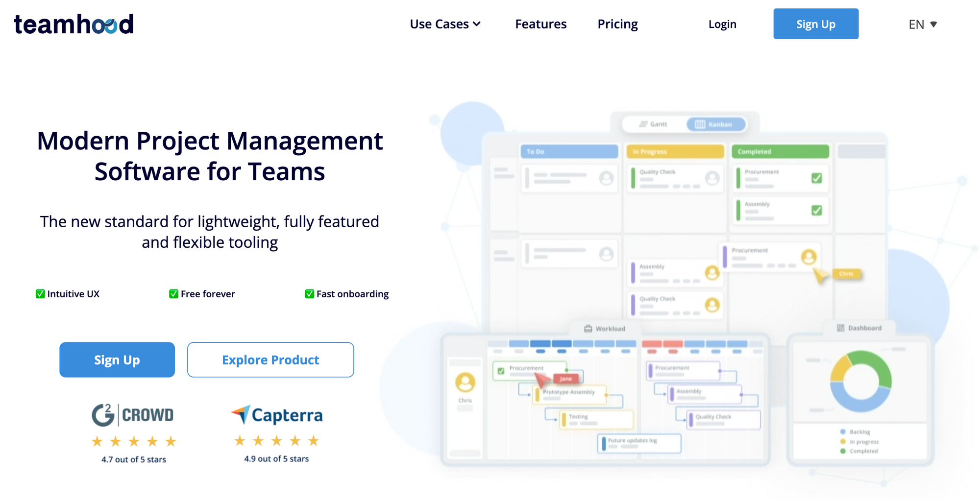This screenshot has width=980, height=504.
Task: Click the red Jane cursor label
Action: (566, 379)
